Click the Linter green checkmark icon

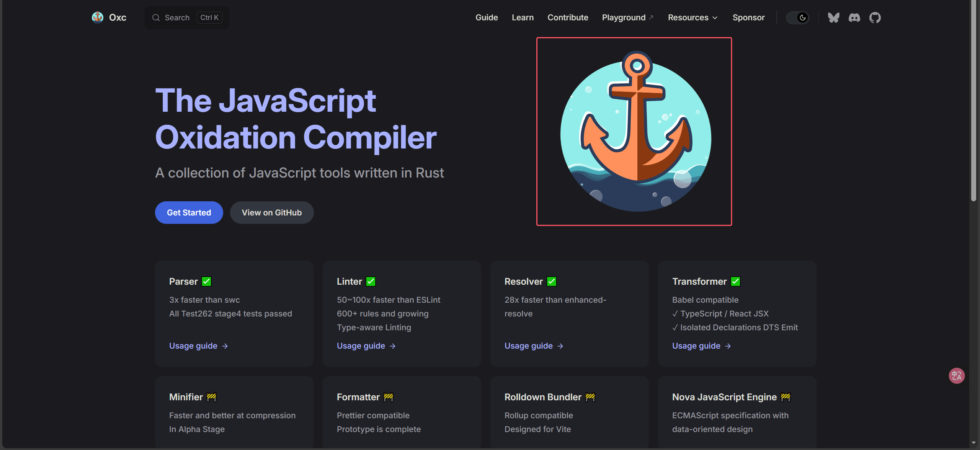tap(371, 281)
